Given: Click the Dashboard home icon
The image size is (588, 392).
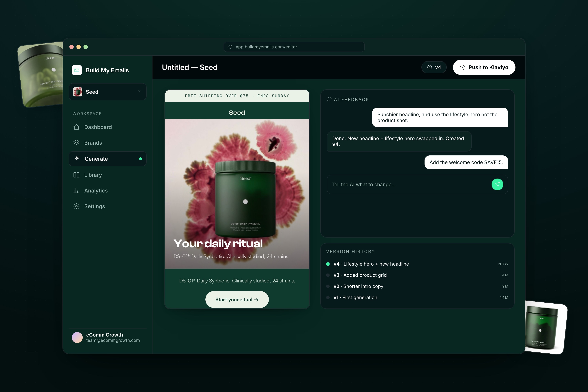Looking at the screenshot, I should [76, 127].
